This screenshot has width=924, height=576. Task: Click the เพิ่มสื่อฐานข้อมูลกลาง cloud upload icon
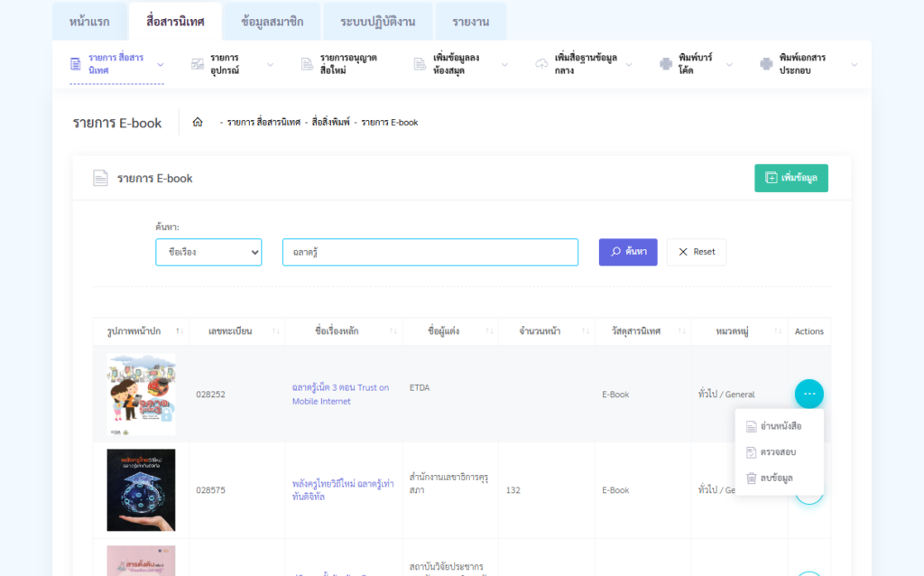[541, 64]
